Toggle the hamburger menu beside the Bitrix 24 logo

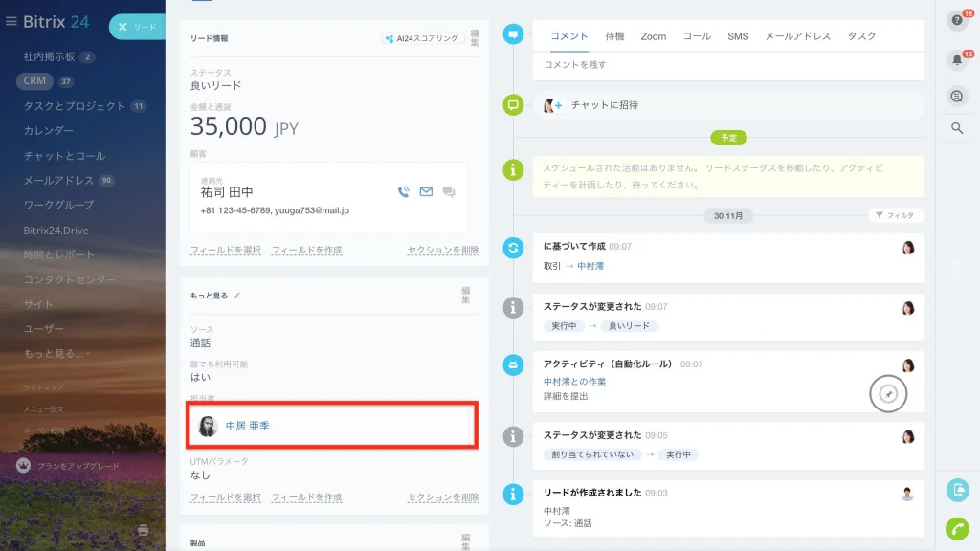tap(11, 22)
